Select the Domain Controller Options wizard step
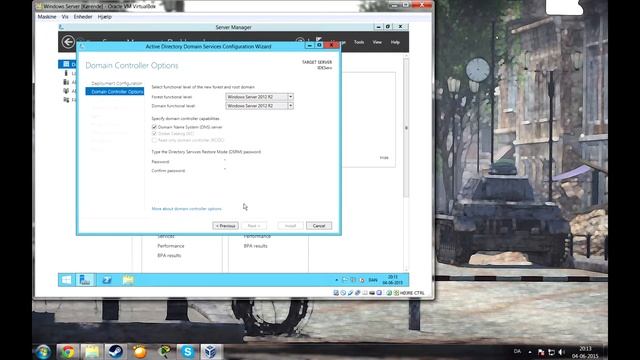Screen dimensions: 640x360 point(115,92)
